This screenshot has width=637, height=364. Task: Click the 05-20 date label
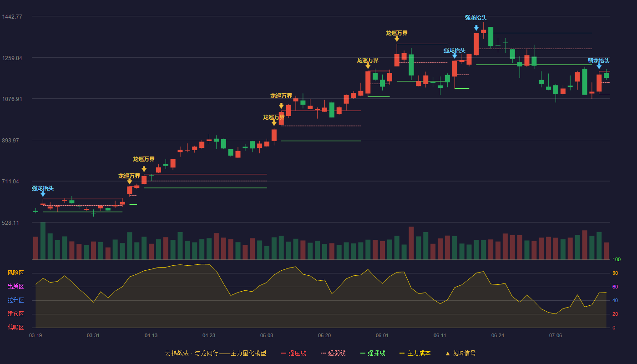[x=324, y=335]
